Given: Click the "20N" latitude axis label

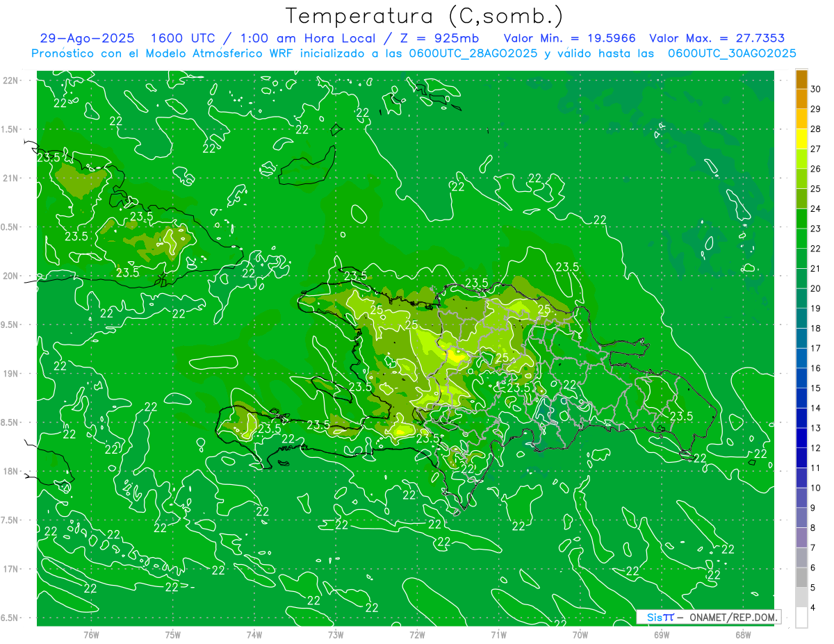Looking at the screenshot, I should [x=11, y=276].
